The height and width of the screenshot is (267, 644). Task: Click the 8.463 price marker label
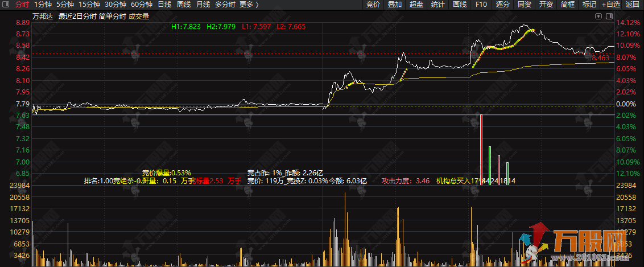(600, 59)
